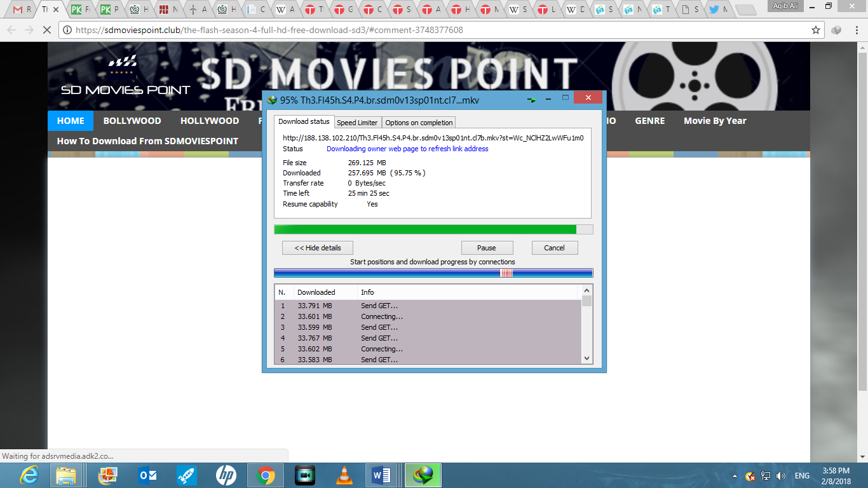The height and width of the screenshot is (488, 868).
Task: Select connection row with 33.767 MB
Action: [428, 338]
